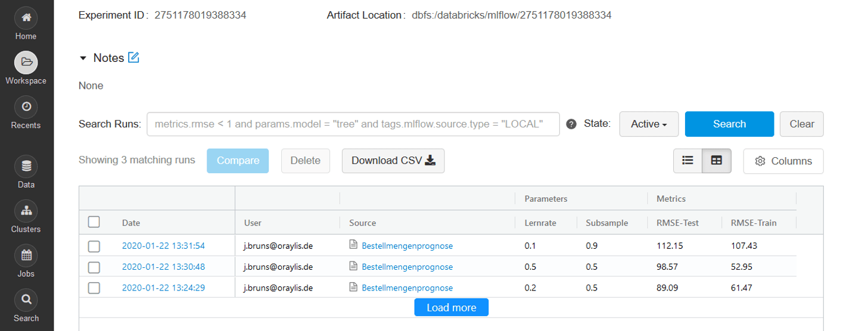Open Recents clock icon
This screenshot has height=331, width=868.
[x=26, y=107]
